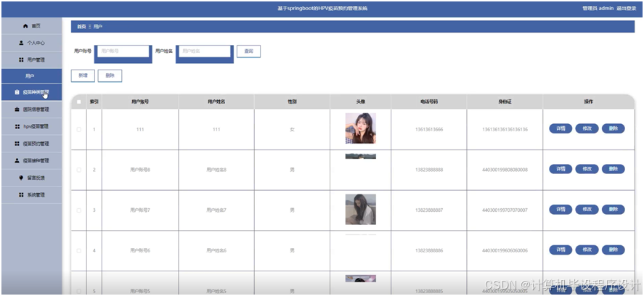Click 修改 for 用户账号7

(x=587, y=210)
